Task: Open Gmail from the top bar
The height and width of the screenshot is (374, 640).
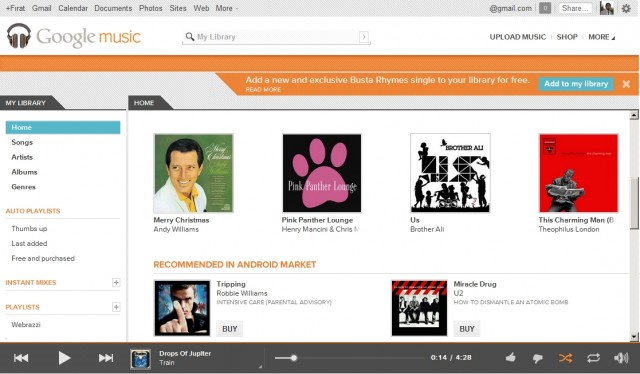Action: coord(42,8)
